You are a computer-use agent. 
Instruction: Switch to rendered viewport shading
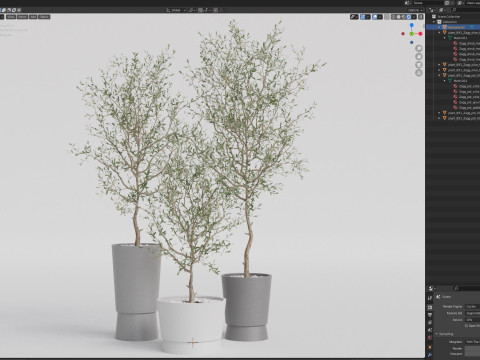409,17
